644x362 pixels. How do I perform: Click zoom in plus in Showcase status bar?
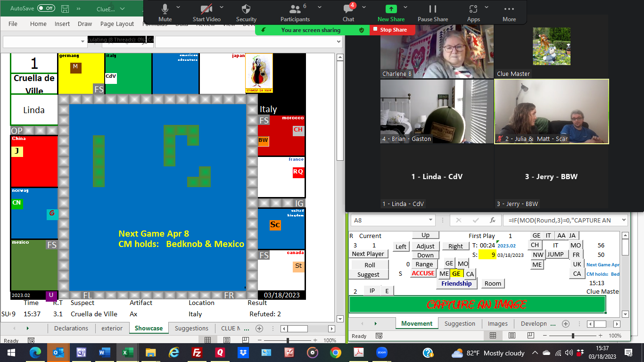(x=316, y=340)
